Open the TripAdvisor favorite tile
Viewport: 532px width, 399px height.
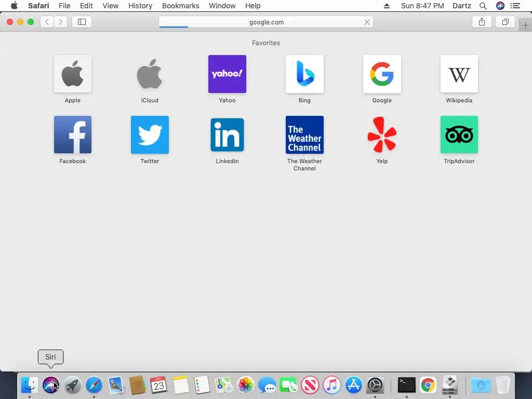tap(459, 135)
